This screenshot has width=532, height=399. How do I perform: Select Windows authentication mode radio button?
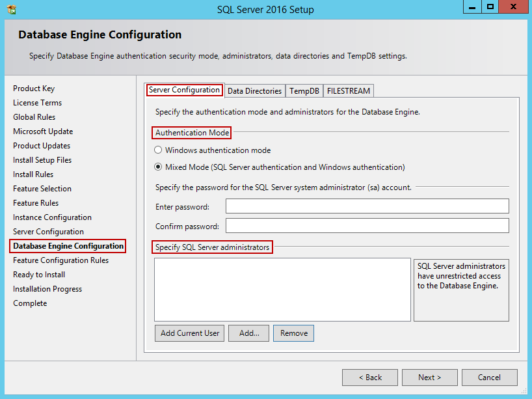tap(158, 150)
